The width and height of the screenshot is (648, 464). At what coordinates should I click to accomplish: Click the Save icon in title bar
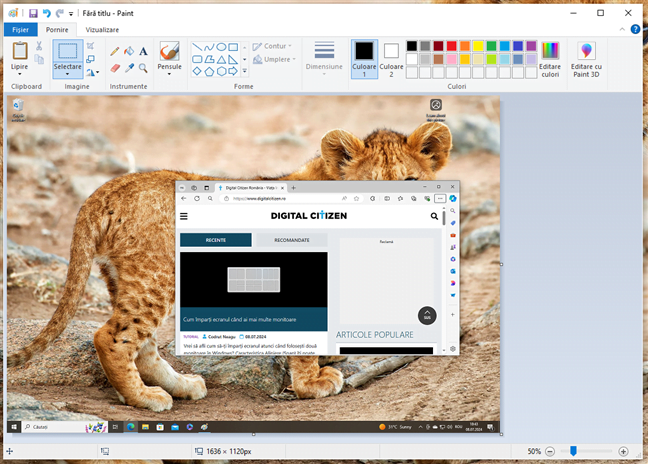pyautogui.click(x=33, y=13)
